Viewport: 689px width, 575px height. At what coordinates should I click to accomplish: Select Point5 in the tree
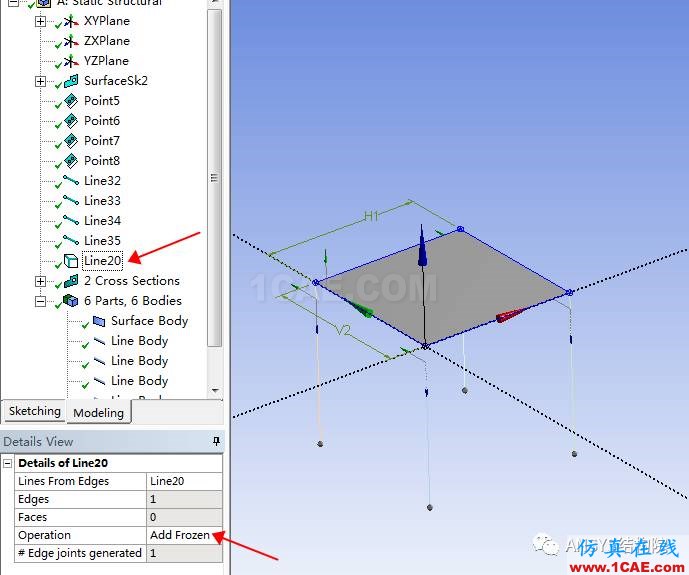102,101
